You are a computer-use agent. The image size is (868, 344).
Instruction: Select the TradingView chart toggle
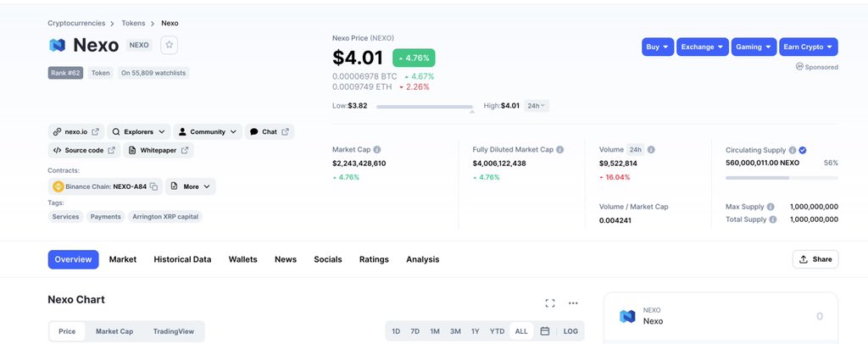tap(174, 331)
